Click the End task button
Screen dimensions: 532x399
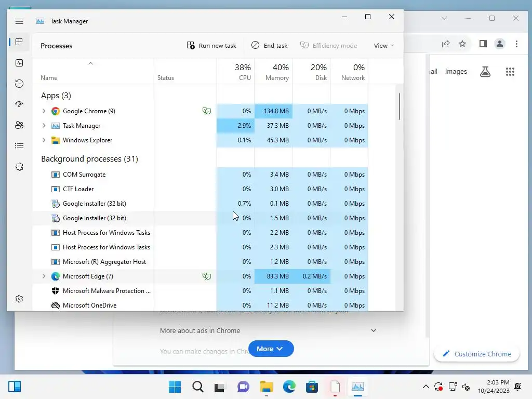tap(270, 46)
